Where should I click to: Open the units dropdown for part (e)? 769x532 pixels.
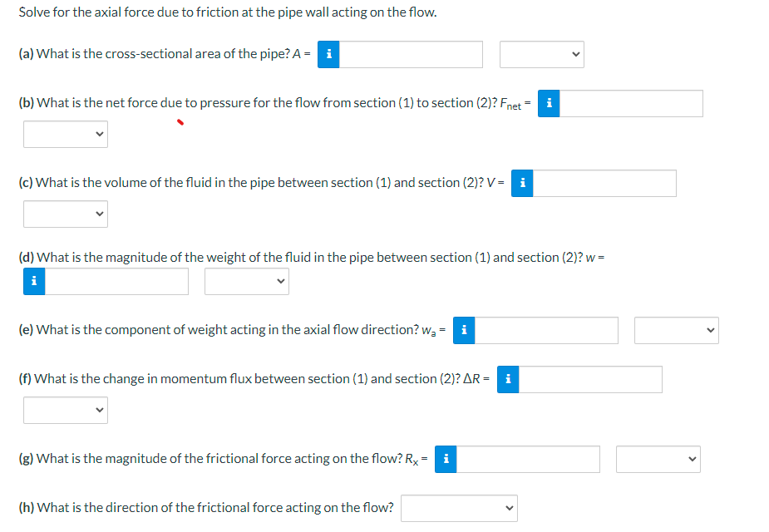coord(676,330)
